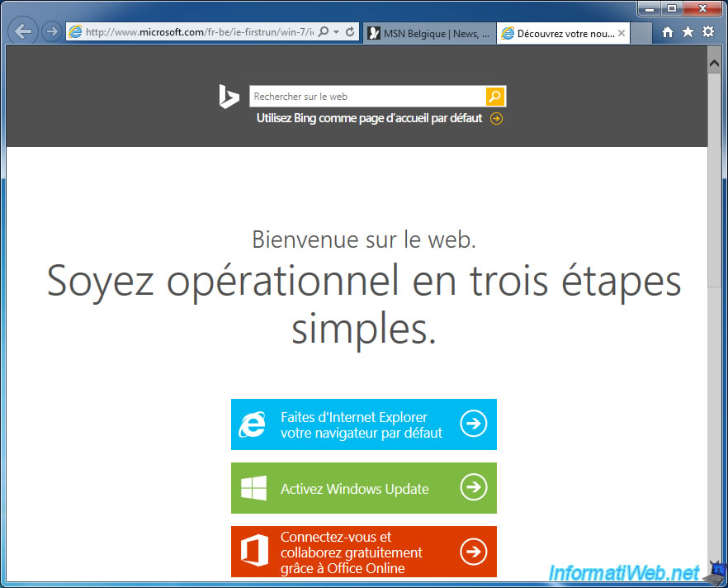Click the orange Bing search button
The image size is (728, 588).
pyautogui.click(x=495, y=97)
